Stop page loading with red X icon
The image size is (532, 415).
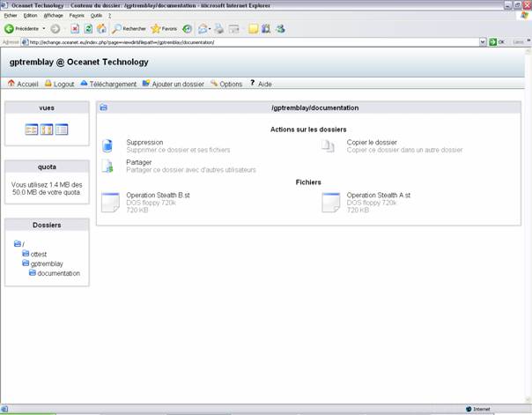[x=75, y=29]
